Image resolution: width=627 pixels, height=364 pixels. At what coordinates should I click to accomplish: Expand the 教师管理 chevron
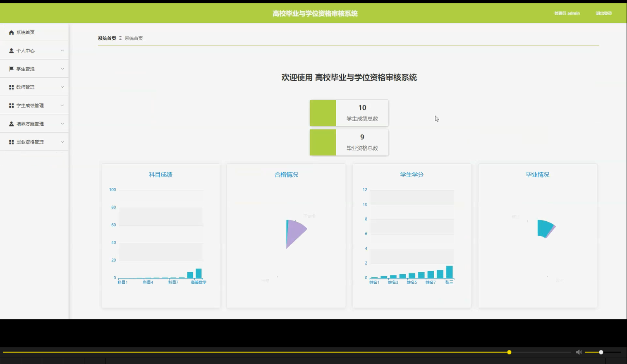[62, 87]
